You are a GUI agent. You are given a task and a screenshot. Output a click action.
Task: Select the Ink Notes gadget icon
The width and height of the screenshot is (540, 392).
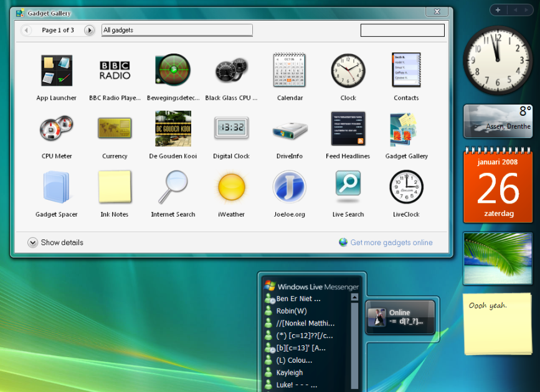[115, 187]
